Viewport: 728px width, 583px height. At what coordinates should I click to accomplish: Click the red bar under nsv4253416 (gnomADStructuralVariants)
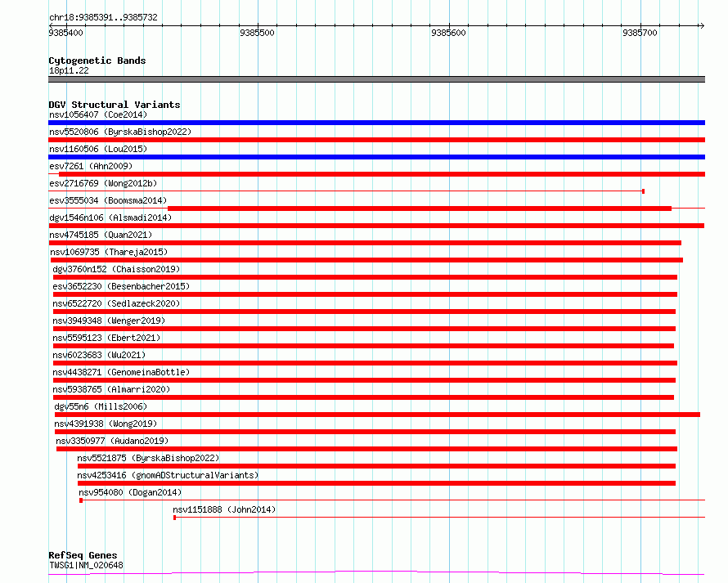376,483
